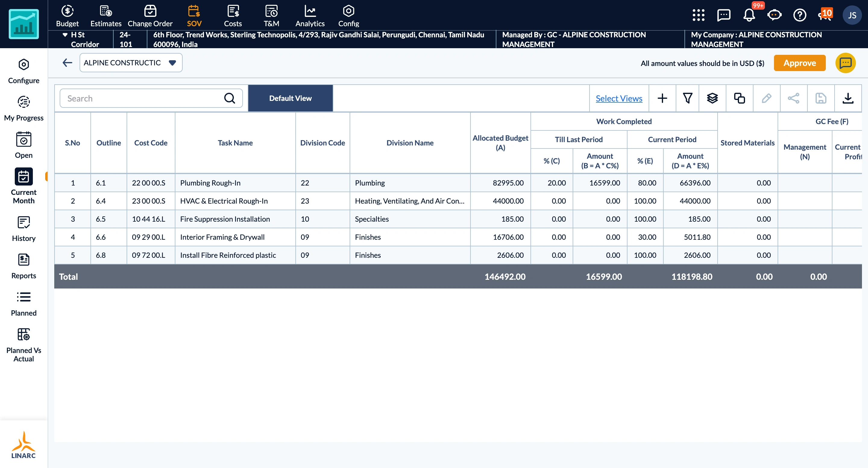The height and width of the screenshot is (468, 868).
Task: Click the back arrow
Action: 68,63
